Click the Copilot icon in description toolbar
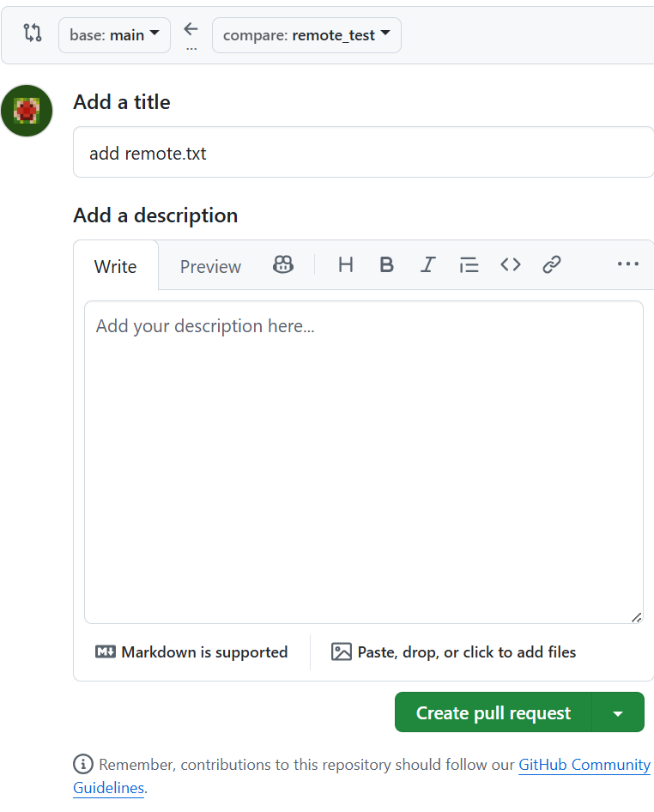Viewport: 654px width, 812px height. (x=282, y=265)
